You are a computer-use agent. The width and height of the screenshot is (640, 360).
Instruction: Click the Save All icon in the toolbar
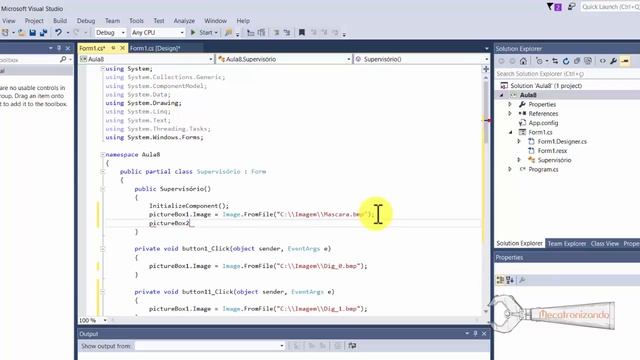tap(43, 33)
